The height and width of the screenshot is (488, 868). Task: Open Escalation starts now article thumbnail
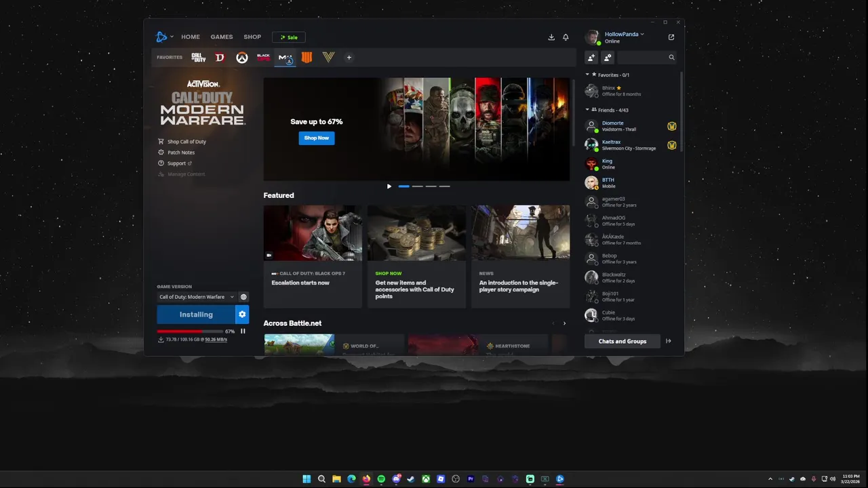pos(313,233)
